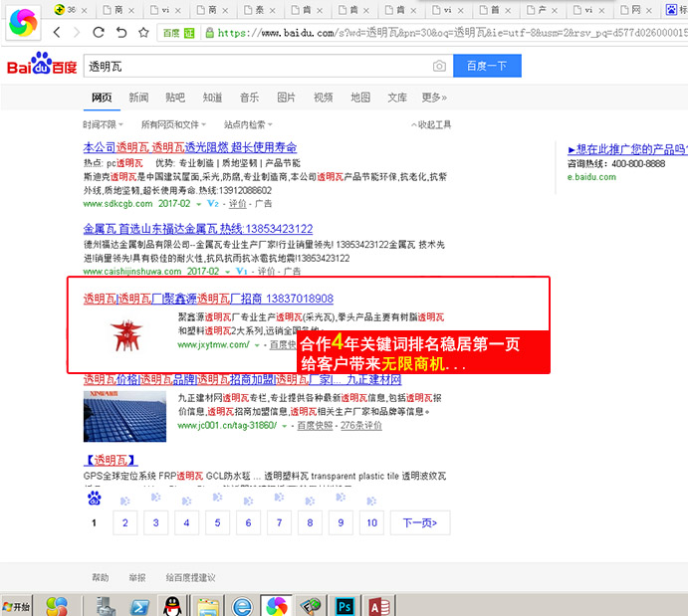
Task: Go back with the back arrow
Action: click(57, 32)
